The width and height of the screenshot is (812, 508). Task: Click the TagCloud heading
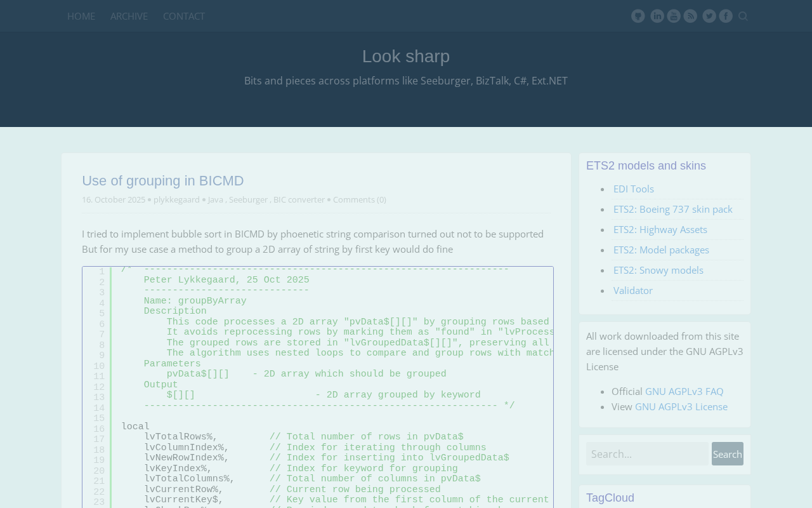(610, 498)
